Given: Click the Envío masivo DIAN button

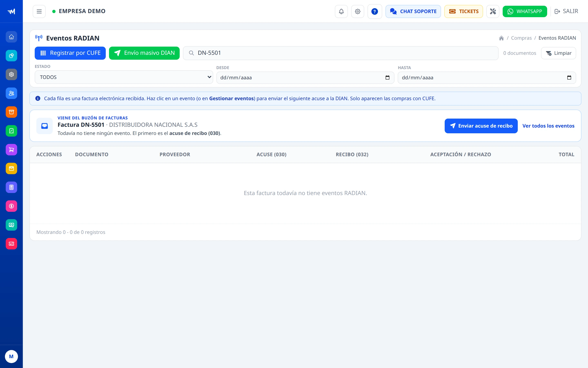Looking at the screenshot, I should tap(144, 53).
